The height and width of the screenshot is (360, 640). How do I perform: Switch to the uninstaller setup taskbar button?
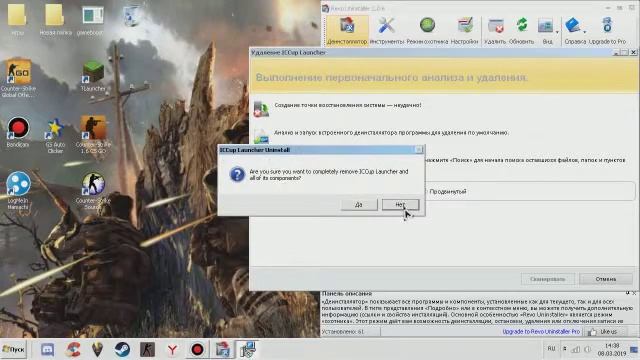click(x=247, y=349)
